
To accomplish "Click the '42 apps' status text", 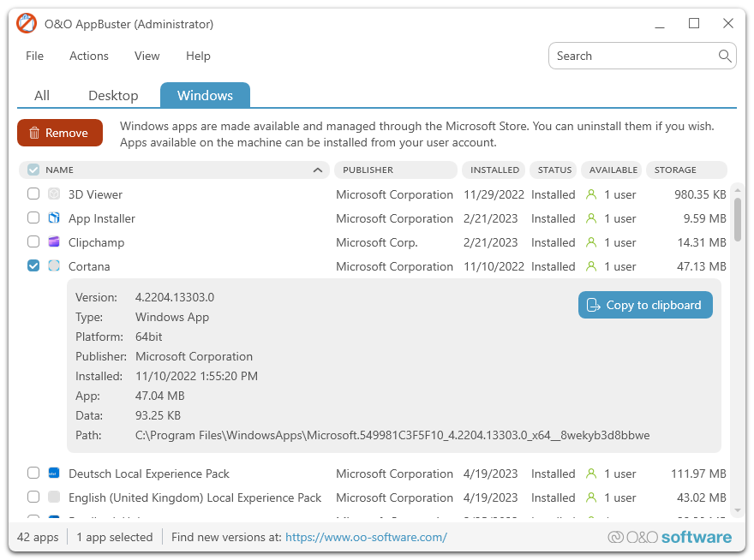I will coord(38,537).
